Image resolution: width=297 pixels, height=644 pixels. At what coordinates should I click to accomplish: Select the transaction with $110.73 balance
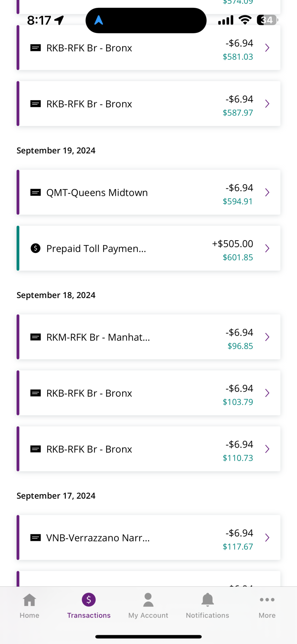148,449
